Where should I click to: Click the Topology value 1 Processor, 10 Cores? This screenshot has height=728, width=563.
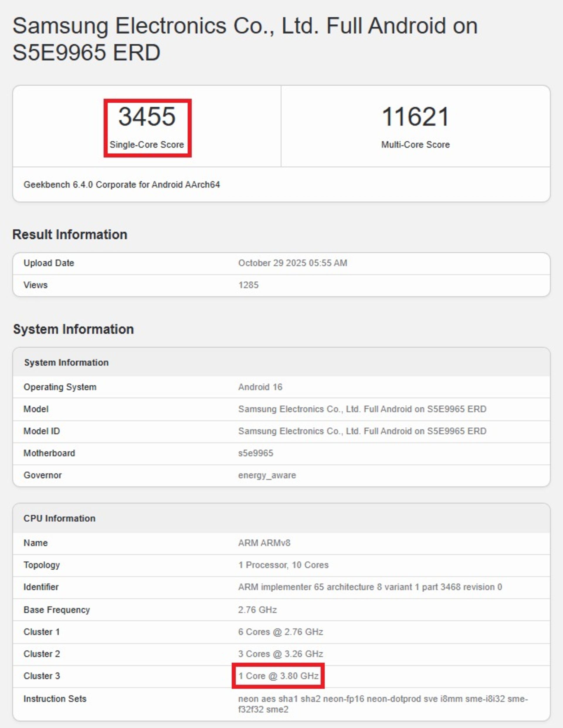click(283, 565)
